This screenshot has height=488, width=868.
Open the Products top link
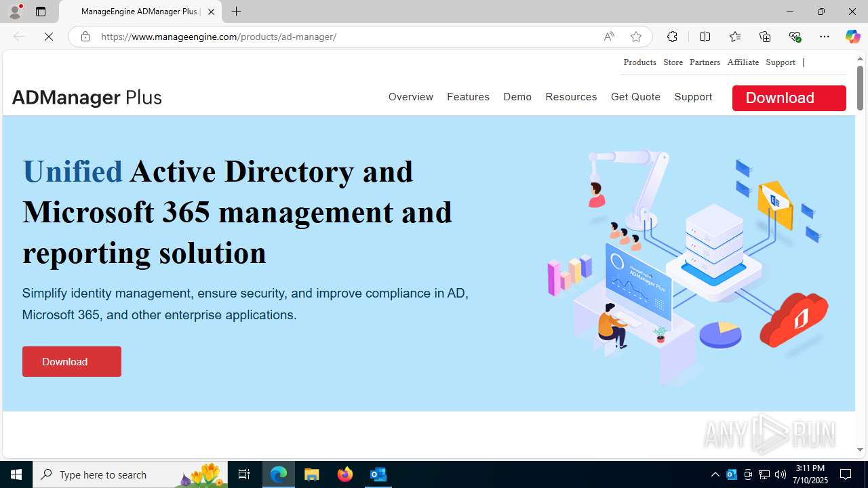click(639, 62)
